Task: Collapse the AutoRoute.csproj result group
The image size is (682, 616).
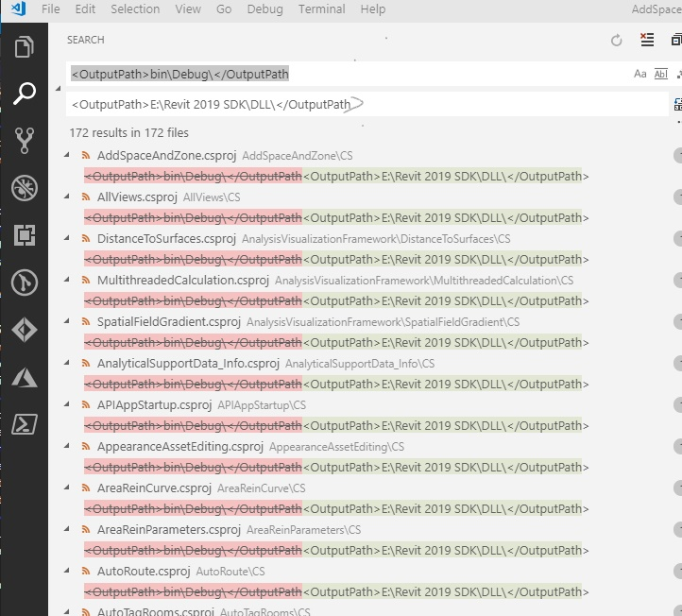Action: point(66,571)
